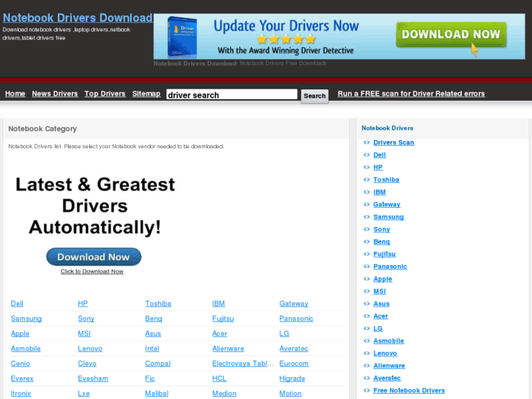Click the Search button
532x399 pixels.
[315, 96]
